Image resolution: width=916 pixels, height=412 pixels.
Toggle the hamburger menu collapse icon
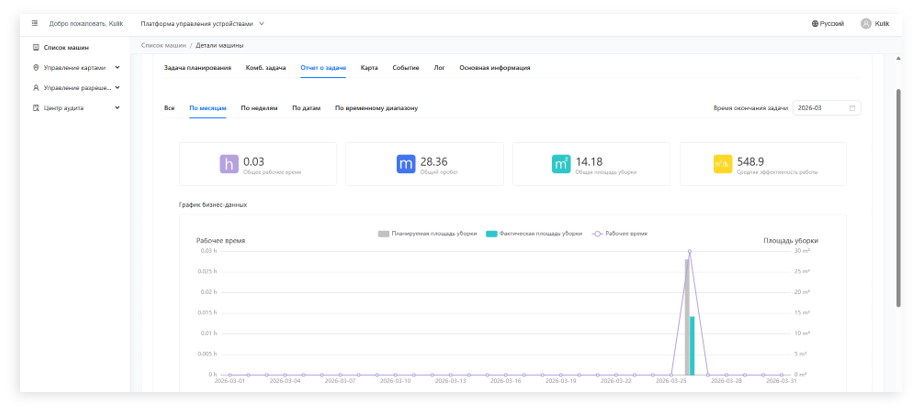tap(35, 23)
